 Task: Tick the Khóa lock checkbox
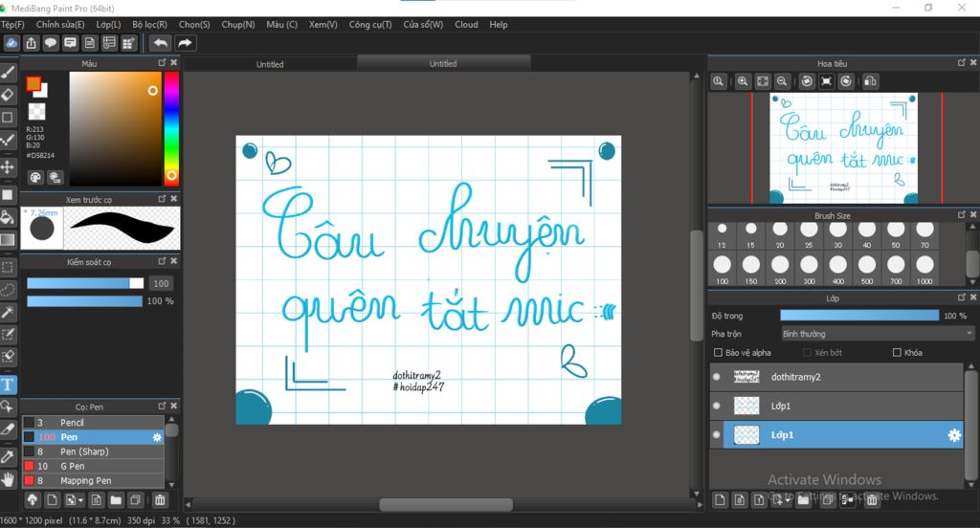point(897,352)
